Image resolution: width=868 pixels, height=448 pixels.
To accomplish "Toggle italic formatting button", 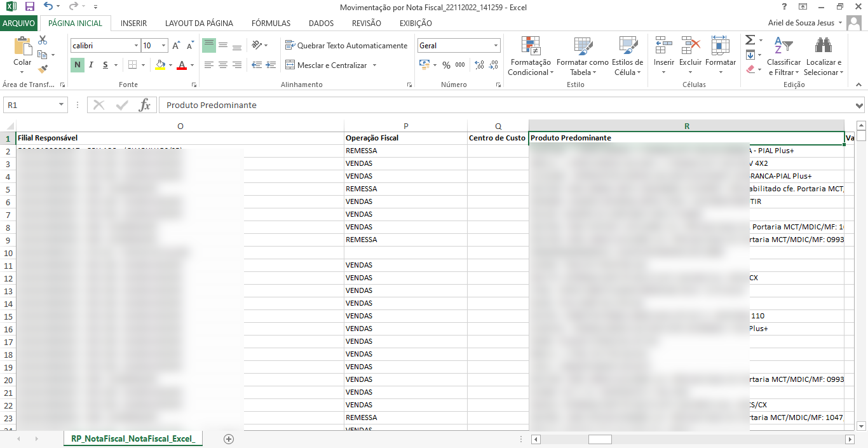I will 91,65.
